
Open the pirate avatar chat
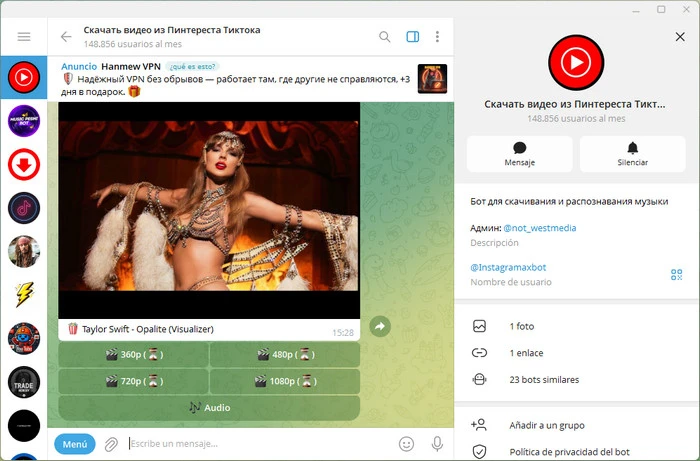(x=24, y=252)
